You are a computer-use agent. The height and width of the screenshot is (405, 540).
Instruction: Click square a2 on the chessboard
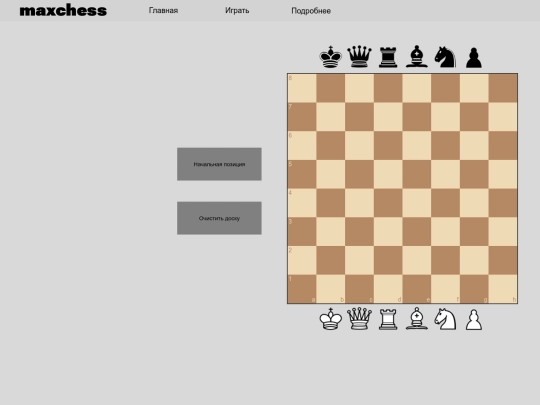coord(302,260)
